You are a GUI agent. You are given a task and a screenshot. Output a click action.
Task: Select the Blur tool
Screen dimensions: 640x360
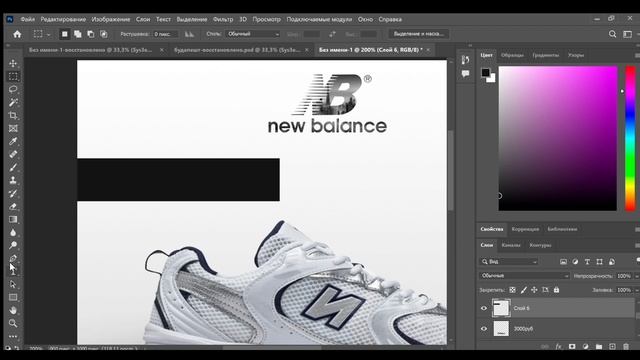click(13, 232)
